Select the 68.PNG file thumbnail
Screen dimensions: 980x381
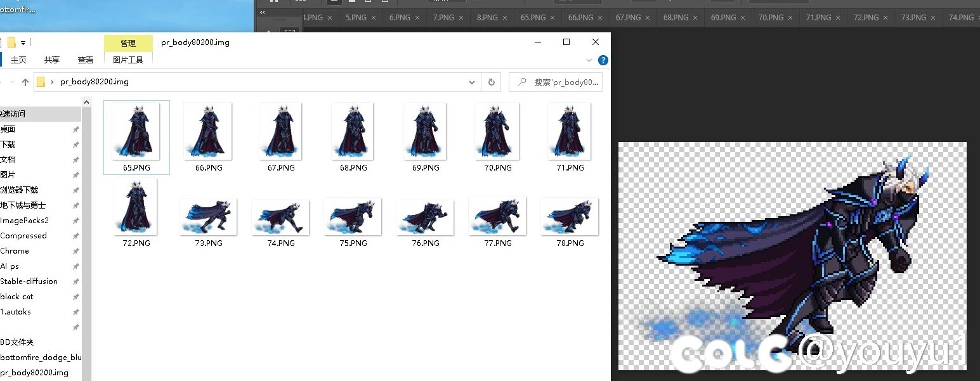point(353,131)
